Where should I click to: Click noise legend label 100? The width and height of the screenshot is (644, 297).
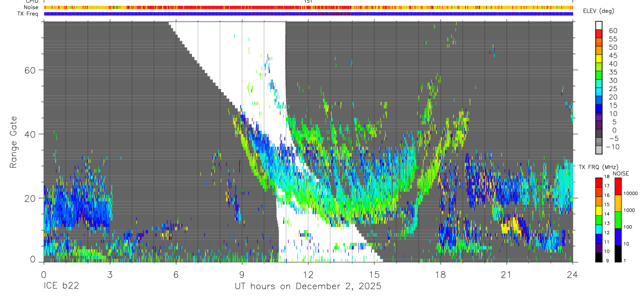coord(629,227)
